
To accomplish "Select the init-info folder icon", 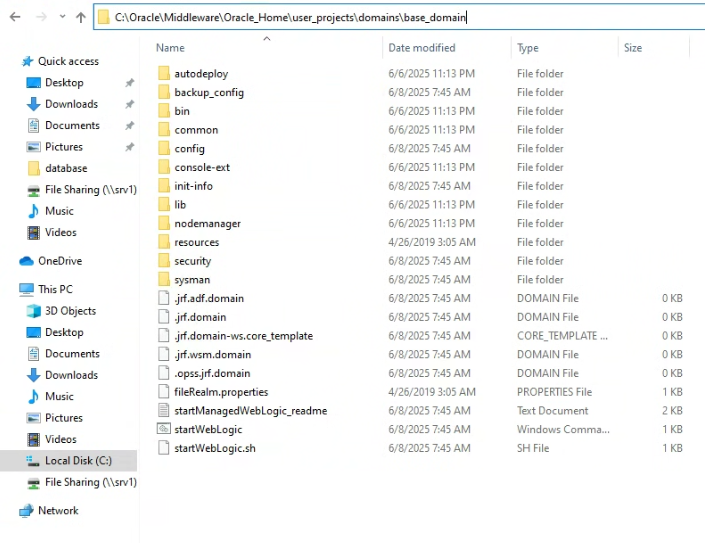I will tap(164, 186).
